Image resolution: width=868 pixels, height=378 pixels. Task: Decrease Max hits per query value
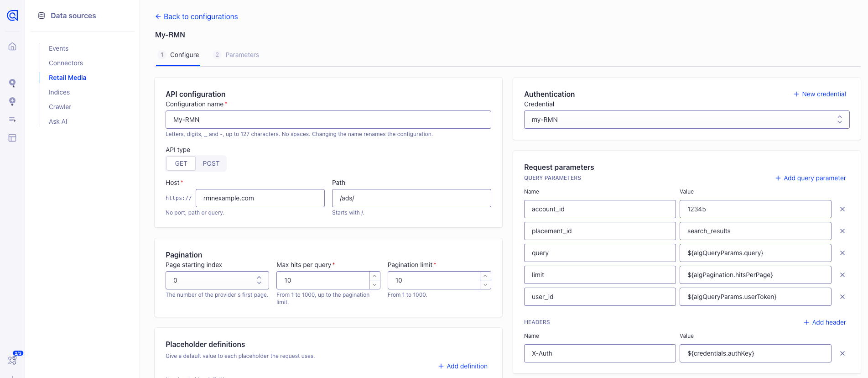coord(374,285)
